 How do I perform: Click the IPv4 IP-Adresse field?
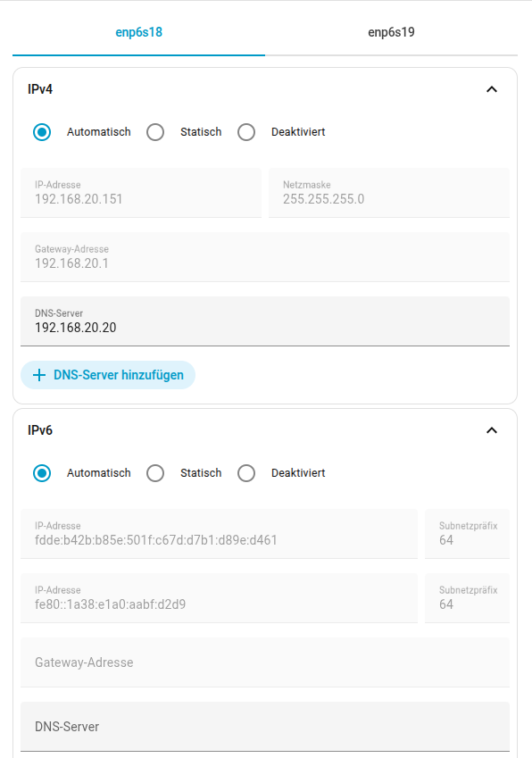click(141, 192)
